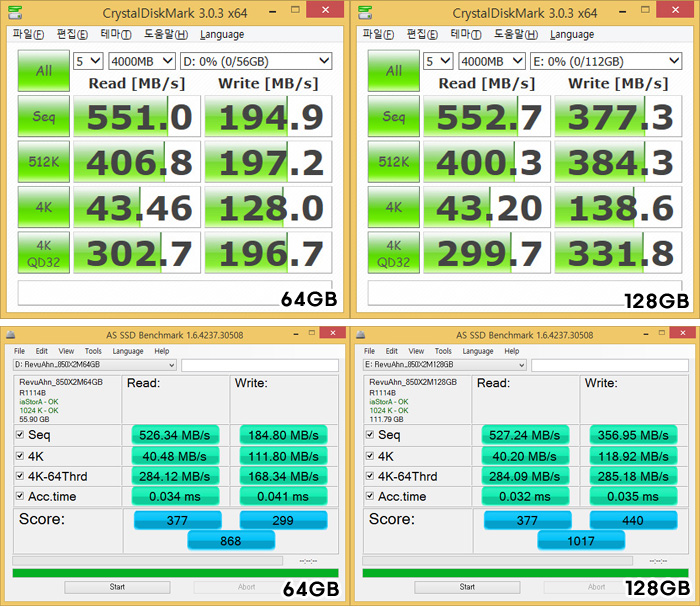
Task: Open Language menu in 128GB CrystalDiskMark
Action: [572, 34]
